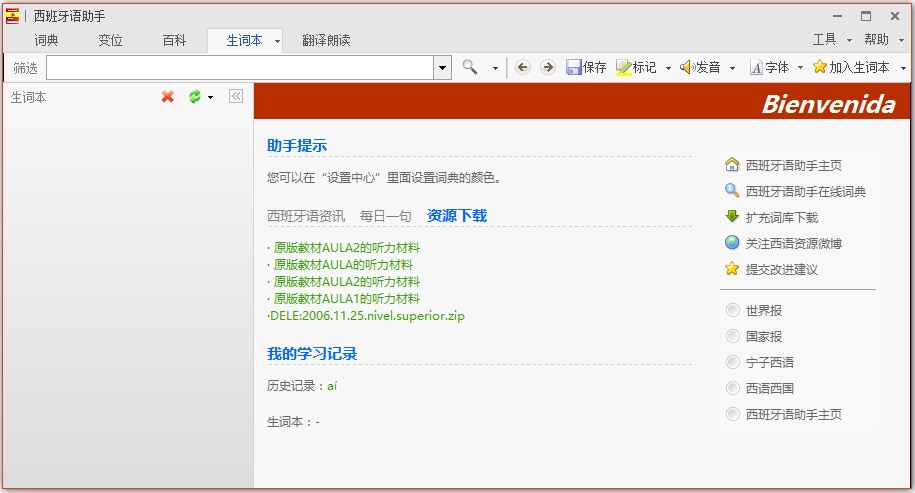This screenshot has height=493, width=915.
Task: Select the 国家报 radio option
Action: (733, 337)
